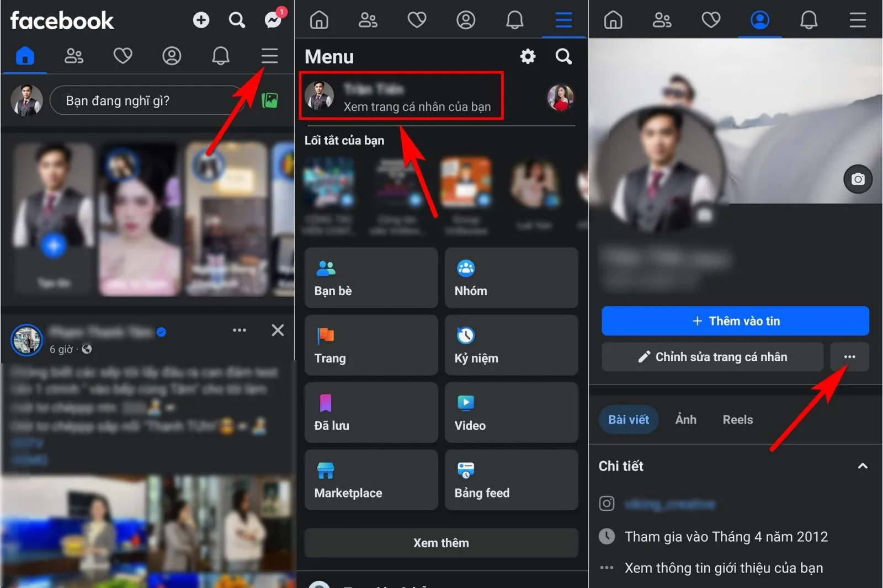The height and width of the screenshot is (588, 883).
Task: Click the Thêm vào tin button
Action: click(x=735, y=320)
